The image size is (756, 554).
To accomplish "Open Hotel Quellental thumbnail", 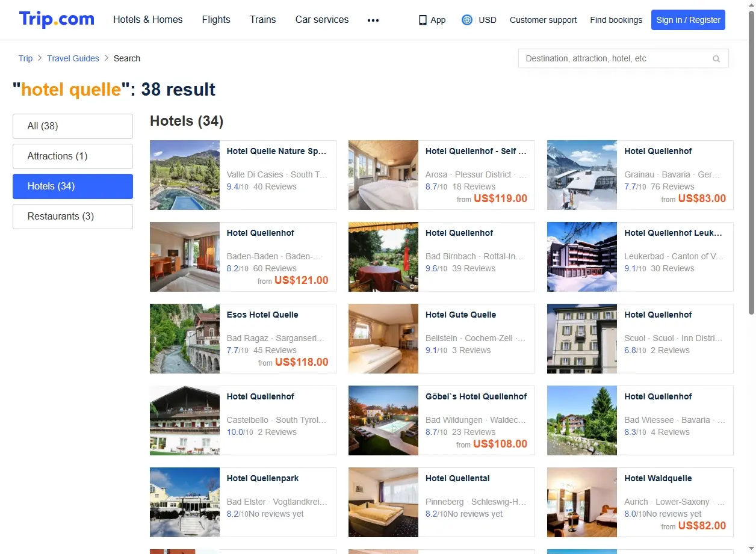I will pos(383,502).
